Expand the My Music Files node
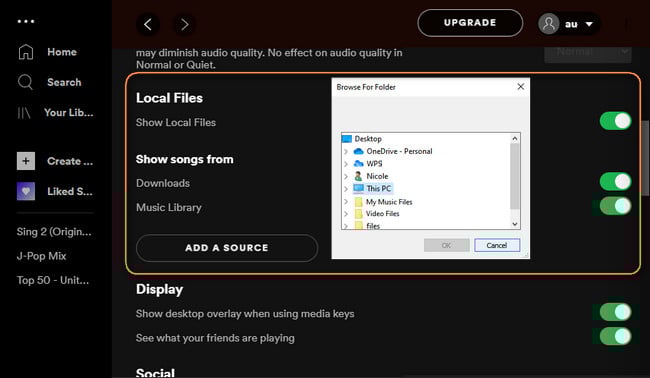The height and width of the screenshot is (378, 650). [x=346, y=202]
